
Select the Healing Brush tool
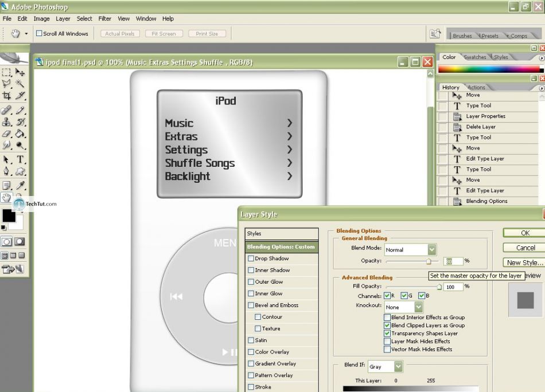[x=7, y=111]
